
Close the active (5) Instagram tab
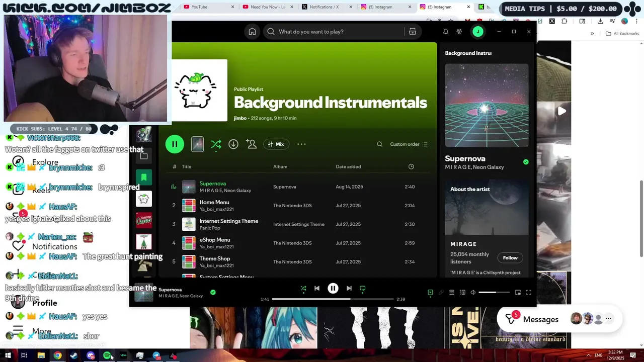click(x=469, y=7)
